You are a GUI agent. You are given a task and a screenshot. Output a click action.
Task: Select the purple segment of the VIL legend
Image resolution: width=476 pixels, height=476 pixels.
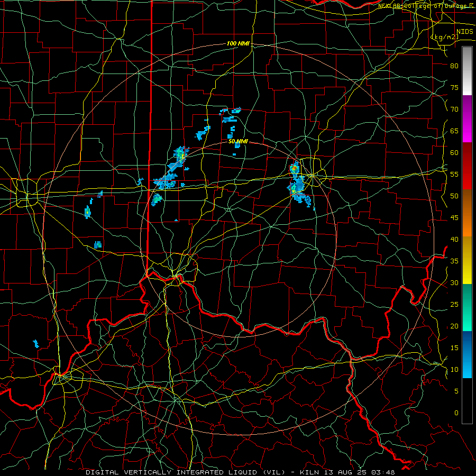[467, 107]
